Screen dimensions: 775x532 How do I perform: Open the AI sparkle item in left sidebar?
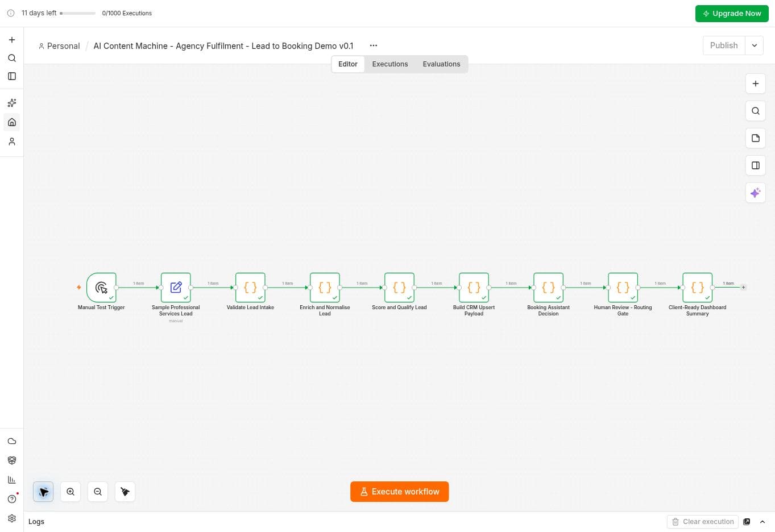click(x=12, y=103)
